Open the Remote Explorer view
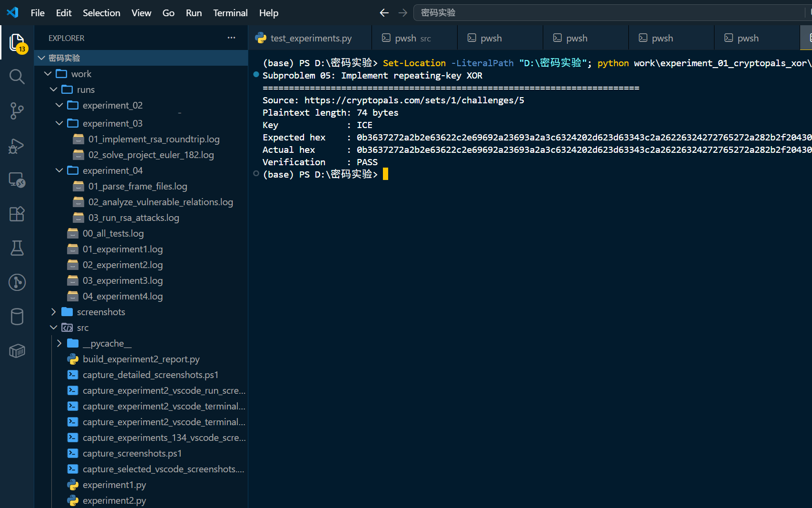This screenshot has height=508, width=812. (x=17, y=180)
